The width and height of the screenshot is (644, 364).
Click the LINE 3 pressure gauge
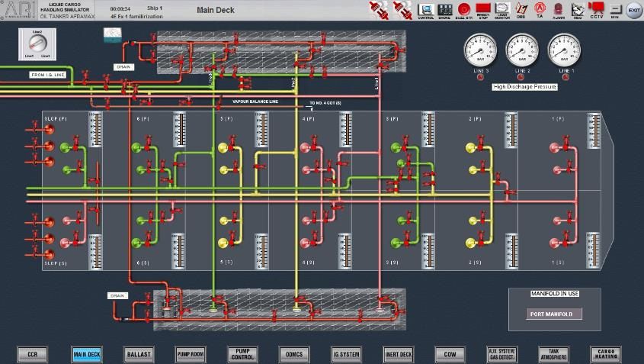click(x=480, y=50)
